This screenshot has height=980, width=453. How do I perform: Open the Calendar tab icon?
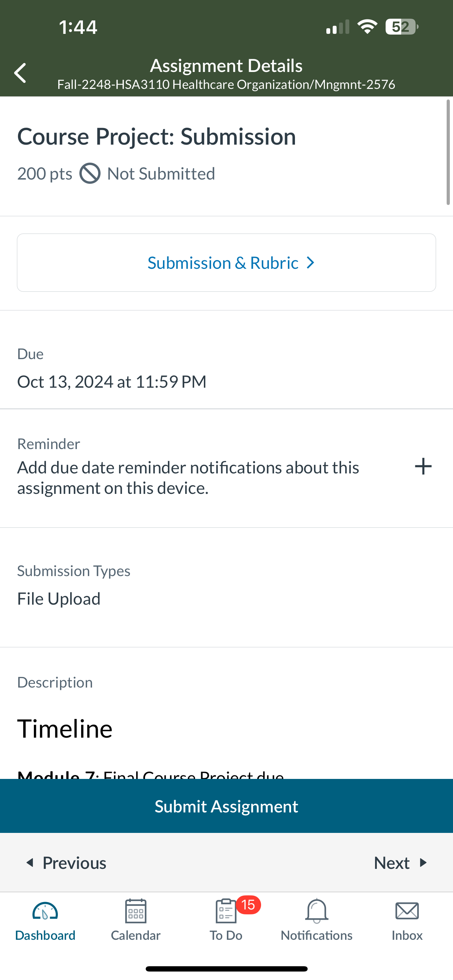[x=135, y=911]
